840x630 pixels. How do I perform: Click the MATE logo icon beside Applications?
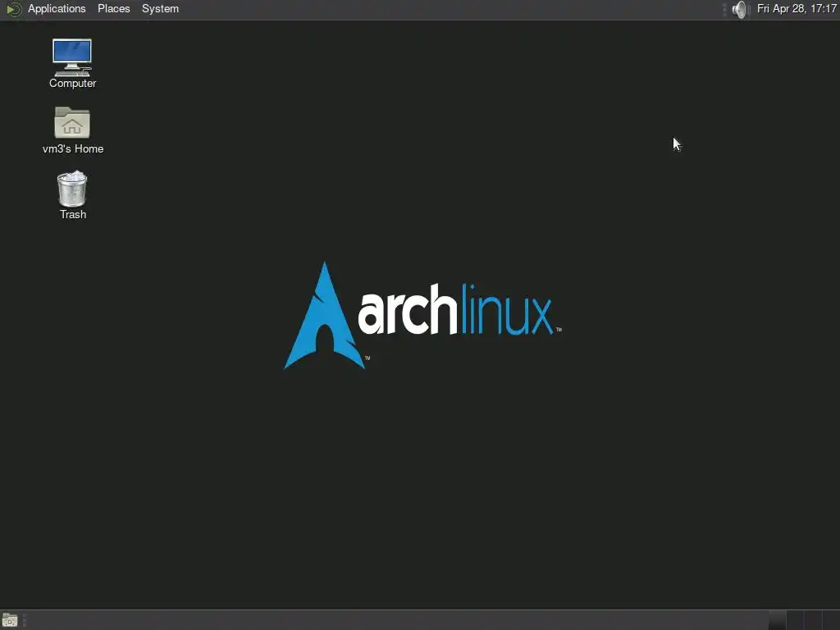[x=13, y=9]
